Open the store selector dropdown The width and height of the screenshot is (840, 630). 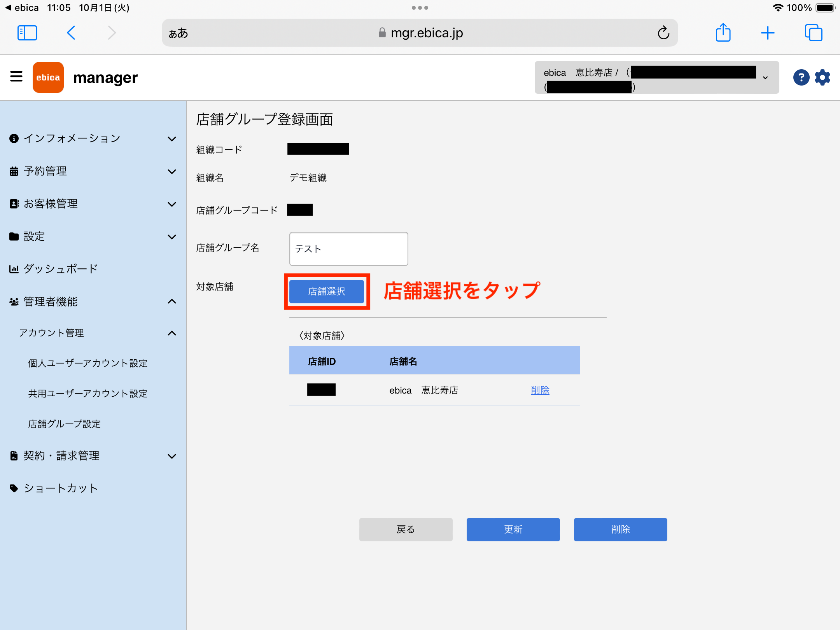coord(657,77)
